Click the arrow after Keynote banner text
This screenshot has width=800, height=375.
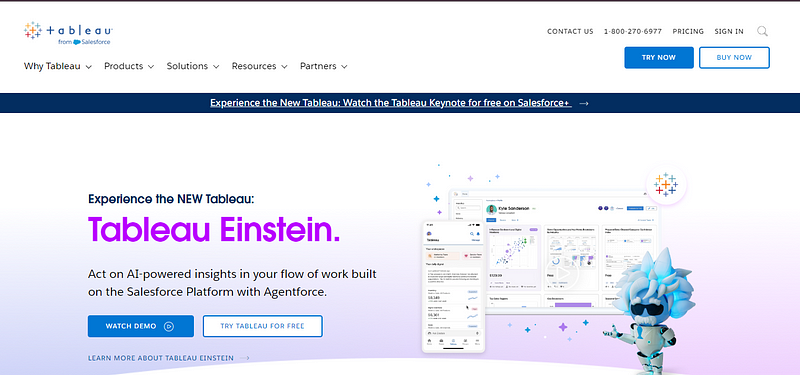pyautogui.click(x=584, y=103)
